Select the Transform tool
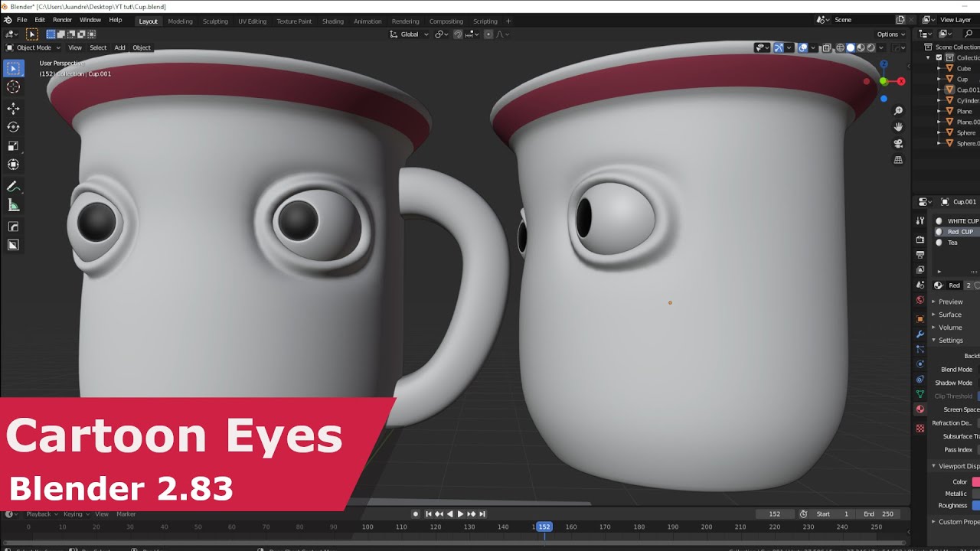 [13, 164]
